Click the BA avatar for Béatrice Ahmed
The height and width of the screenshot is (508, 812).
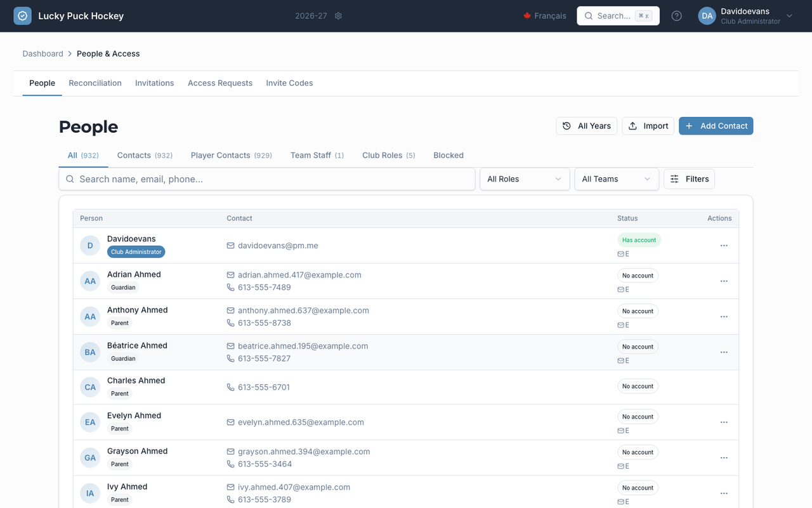(90, 352)
